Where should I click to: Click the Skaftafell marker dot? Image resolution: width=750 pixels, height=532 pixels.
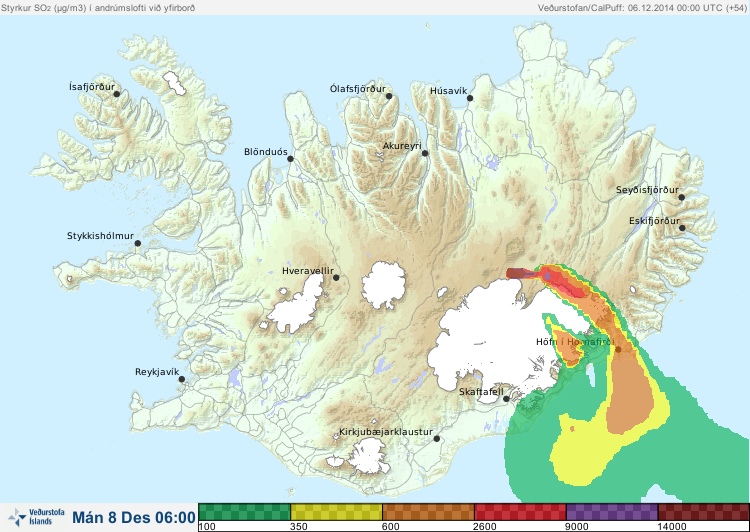[x=506, y=399]
